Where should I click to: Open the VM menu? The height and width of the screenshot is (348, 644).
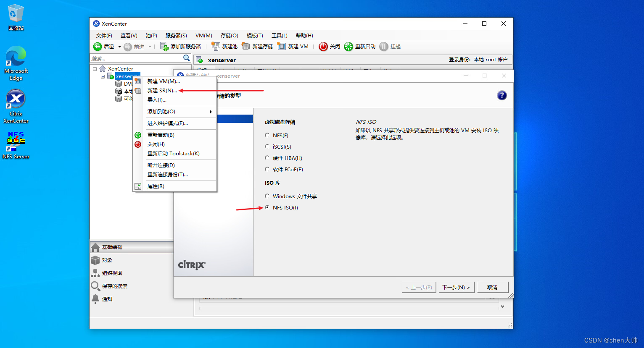[204, 36]
